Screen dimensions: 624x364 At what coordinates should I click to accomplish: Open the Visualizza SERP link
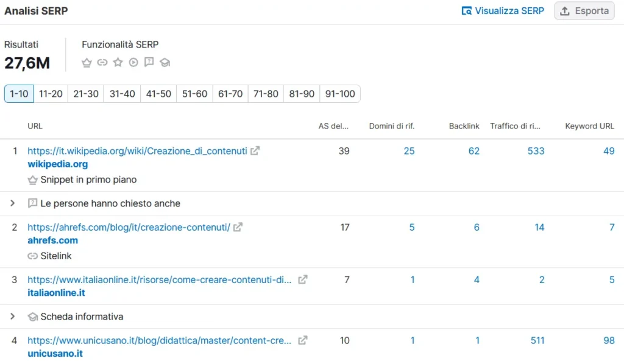(503, 11)
